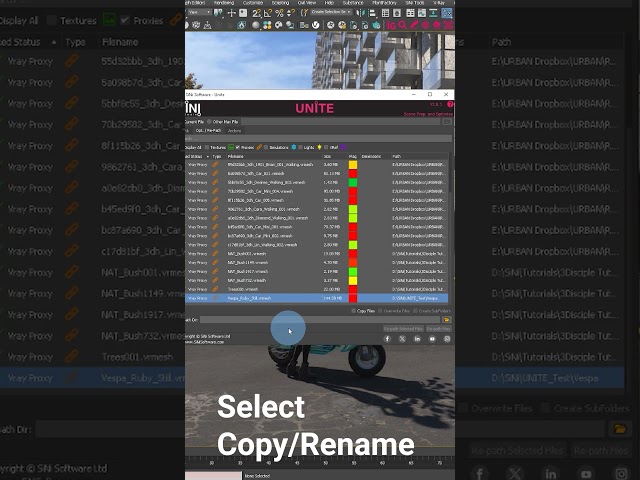The image size is (640, 480).
Task: Click the magenta magnifier SiNi toolbar icon
Action: (x=402, y=25)
